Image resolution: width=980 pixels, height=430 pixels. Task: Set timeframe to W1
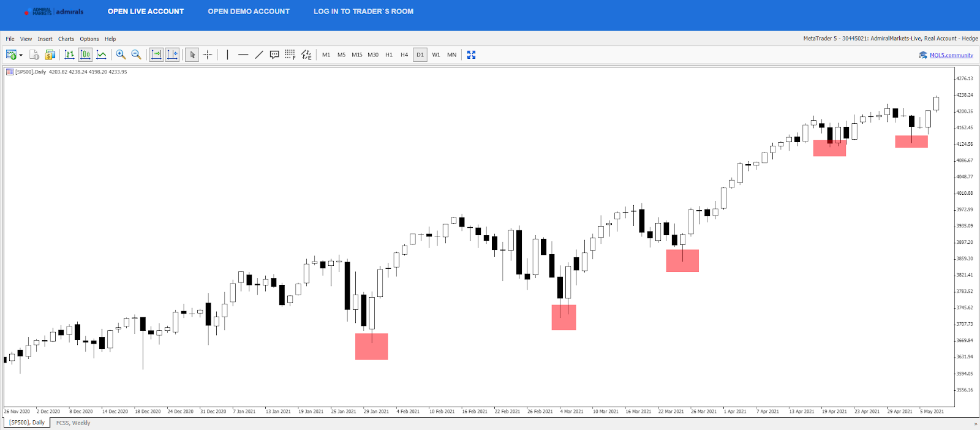pyautogui.click(x=436, y=55)
